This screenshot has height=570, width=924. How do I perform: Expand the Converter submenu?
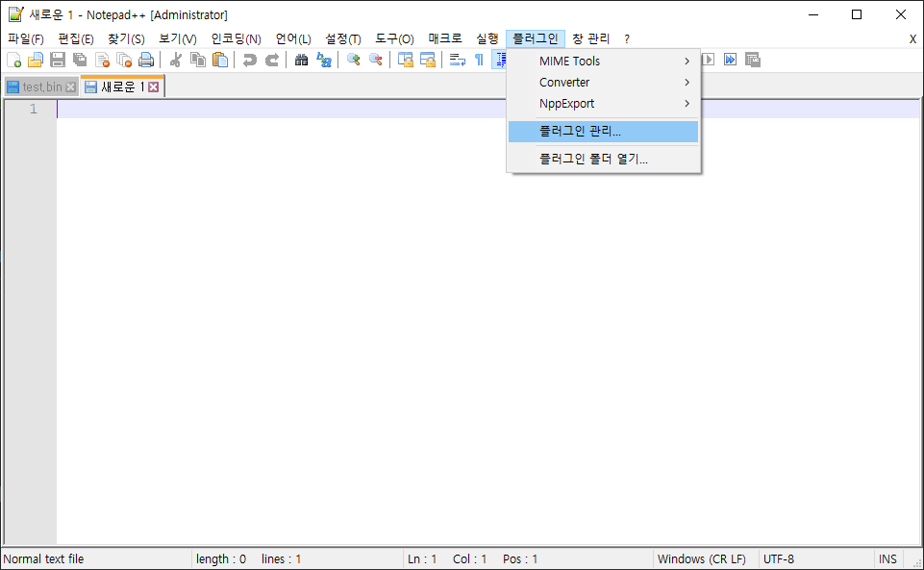click(x=604, y=83)
